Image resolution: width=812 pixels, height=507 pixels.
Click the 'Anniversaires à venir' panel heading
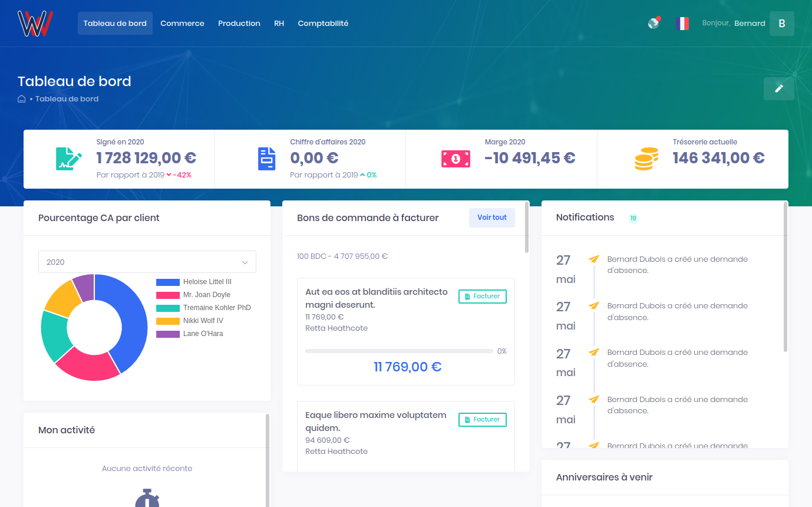604,478
